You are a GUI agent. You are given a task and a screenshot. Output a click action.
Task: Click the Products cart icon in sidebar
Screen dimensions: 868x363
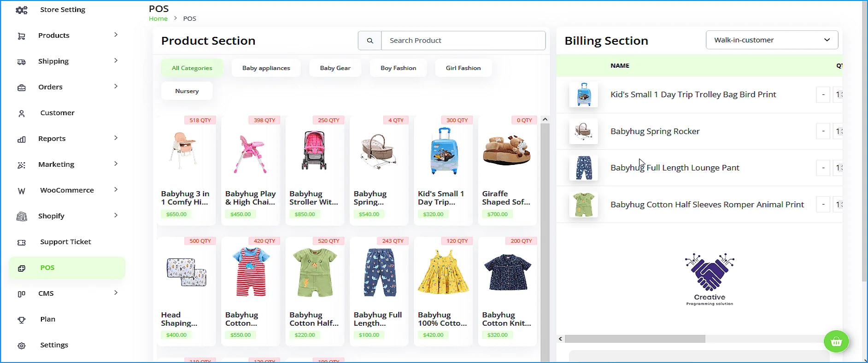[21, 36]
